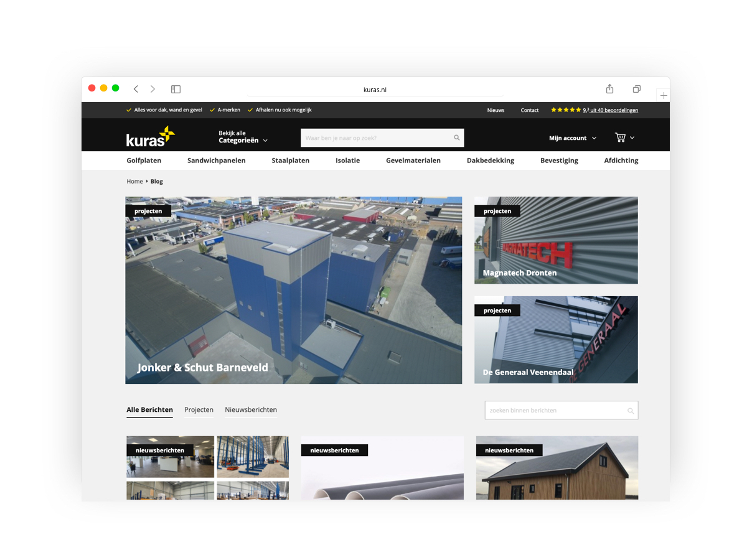
Task: Click the Kuras logo
Action: [150, 136]
